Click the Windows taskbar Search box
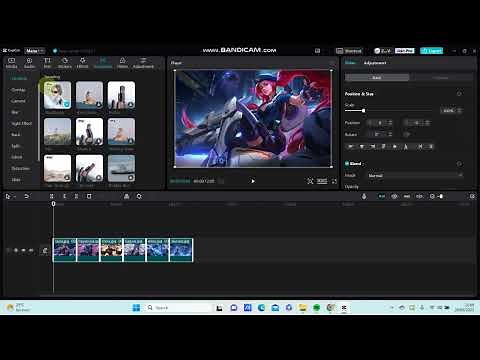 (x=178, y=308)
